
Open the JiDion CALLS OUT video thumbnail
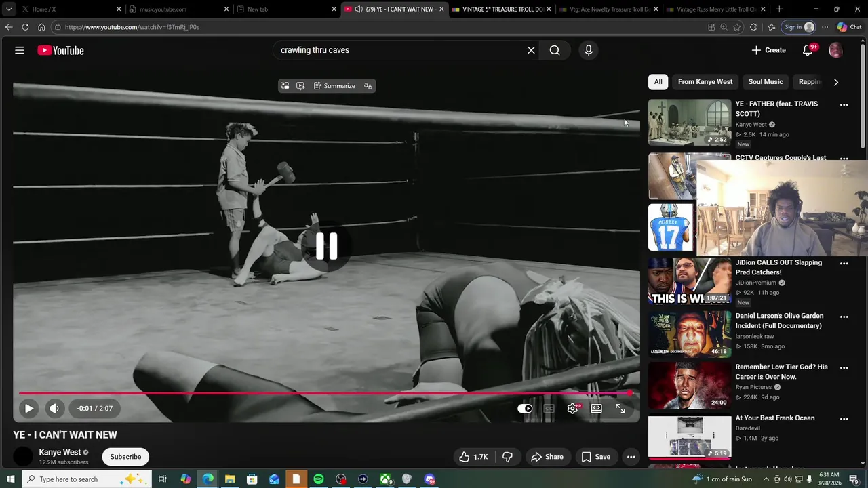(690, 281)
